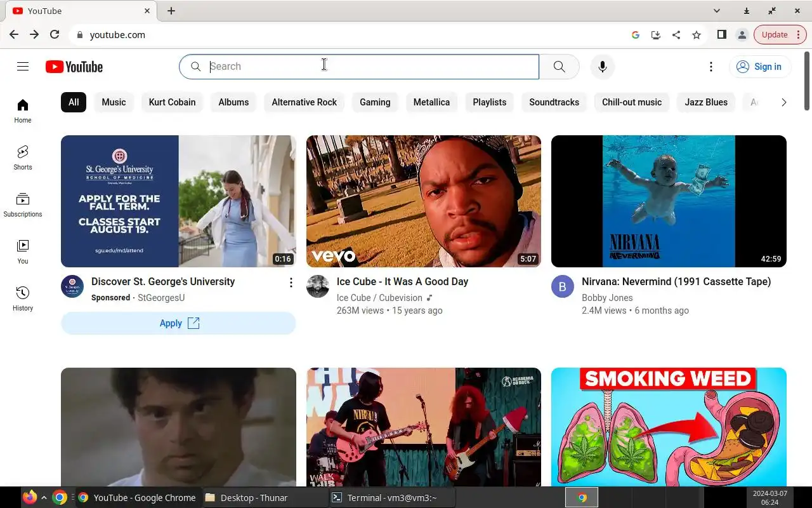The height and width of the screenshot is (508, 812).
Task: Open Shorts from the sidebar
Action: coord(23,157)
